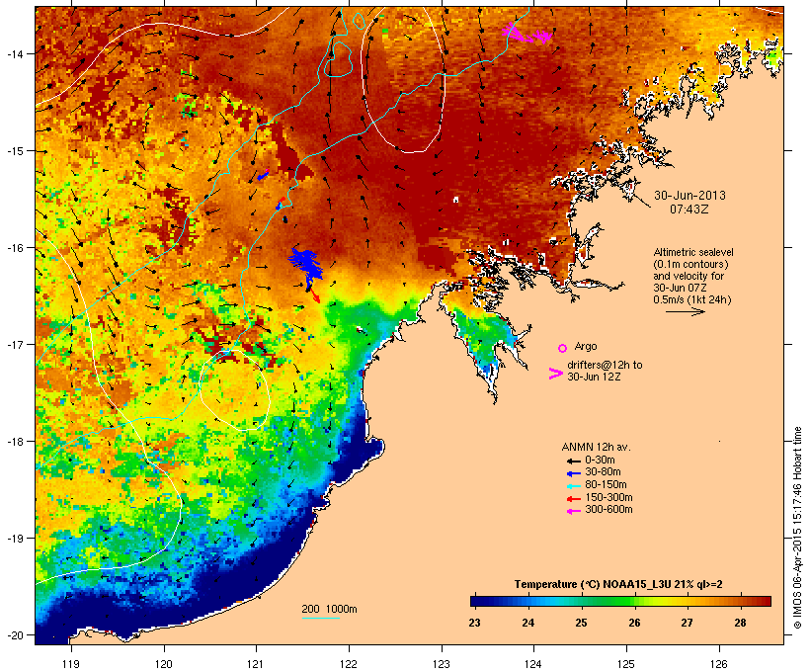The height and width of the screenshot is (672, 810).
Task: Click the '150-300m' depth label
Action: pos(608,497)
